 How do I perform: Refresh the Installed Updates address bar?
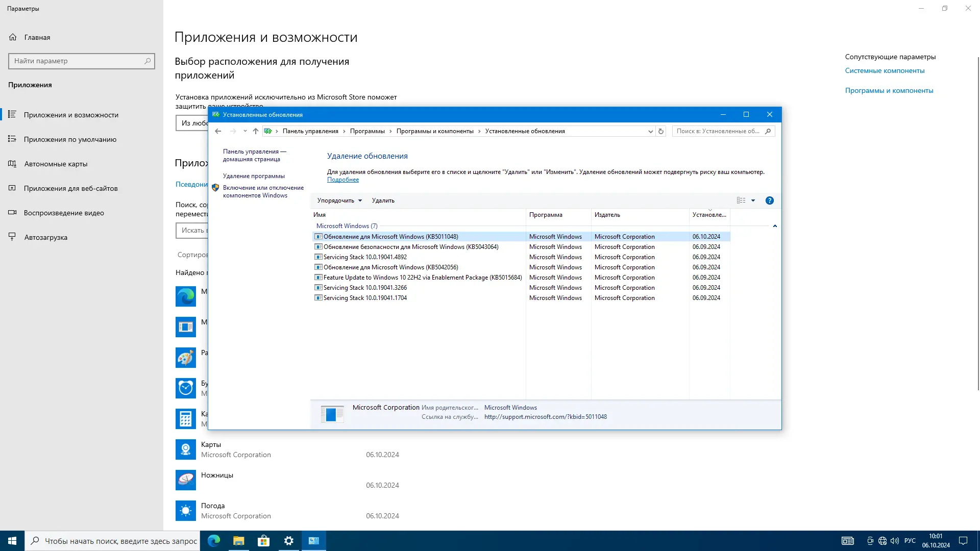pos(660,131)
